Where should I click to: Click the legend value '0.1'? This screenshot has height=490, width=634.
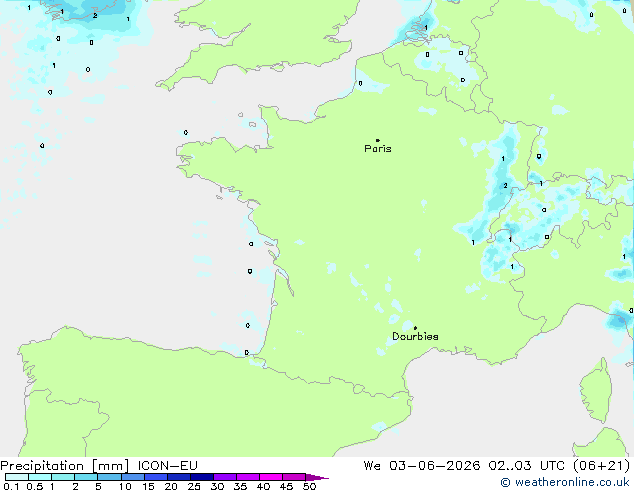click(11, 486)
